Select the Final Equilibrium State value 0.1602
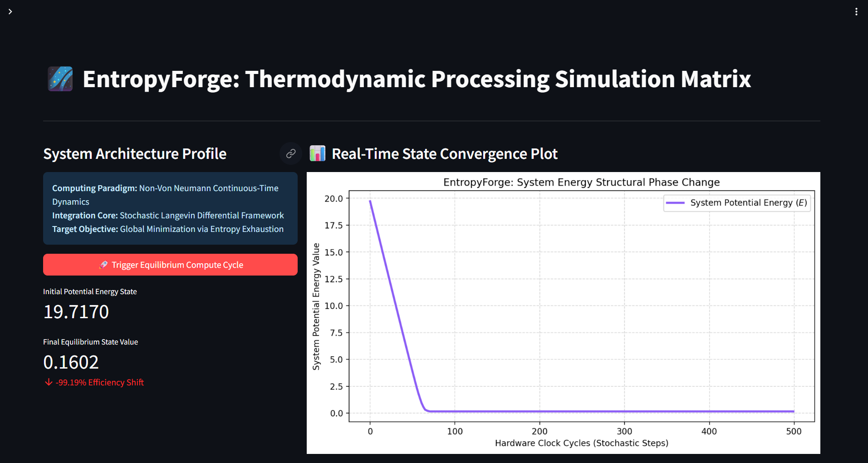868x463 pixels. pyautogui.click(x=71, y=362)
